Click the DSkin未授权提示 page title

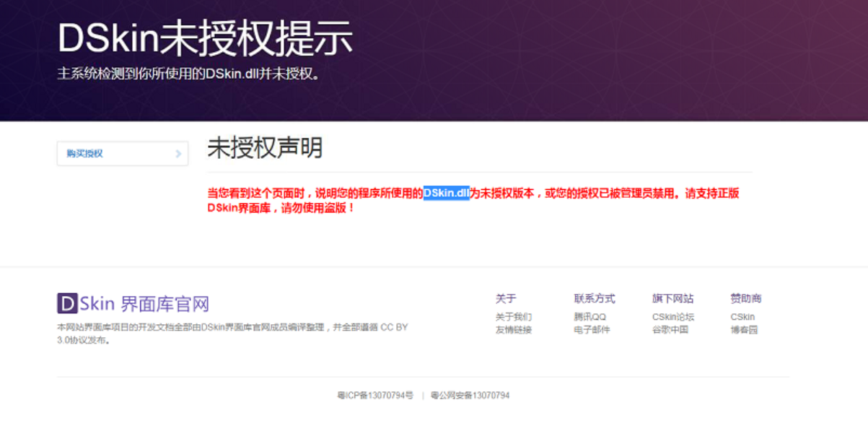point(205,38)
